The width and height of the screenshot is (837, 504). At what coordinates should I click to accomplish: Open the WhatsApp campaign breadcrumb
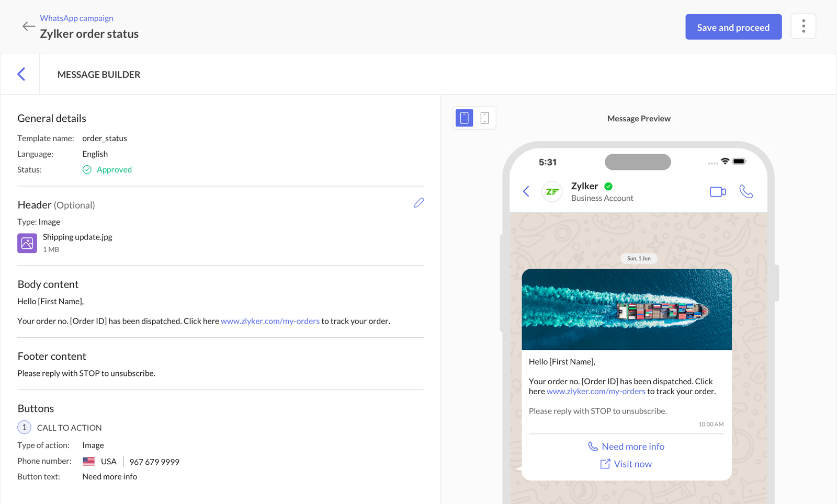click(x=76, y=18)
